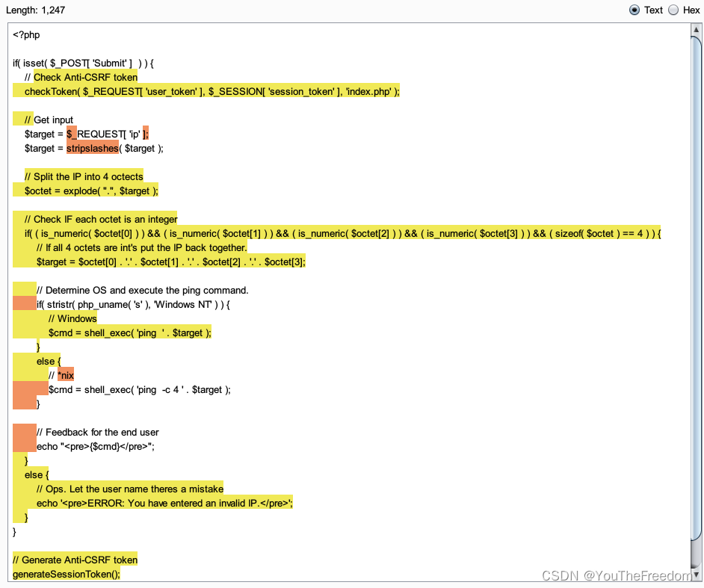This screenshot has height=588, width=704.
Task: Click the 'ERROR: You have entered an invalid IP' line
Action: pos(164,504)
